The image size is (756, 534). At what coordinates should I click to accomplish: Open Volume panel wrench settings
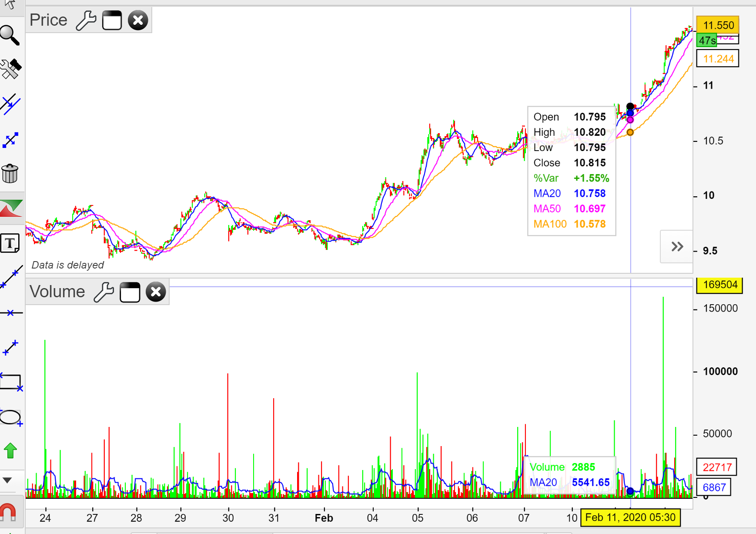pos(104,292)
